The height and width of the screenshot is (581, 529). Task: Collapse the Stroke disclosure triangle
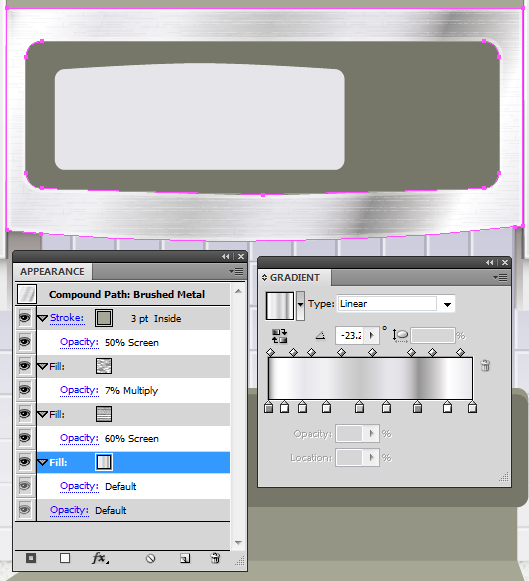43,318
